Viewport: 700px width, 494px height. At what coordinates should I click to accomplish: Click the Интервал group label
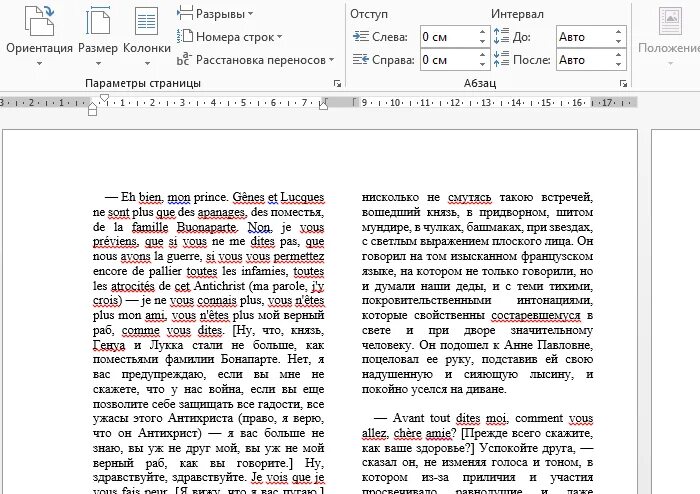pos(517,14)
